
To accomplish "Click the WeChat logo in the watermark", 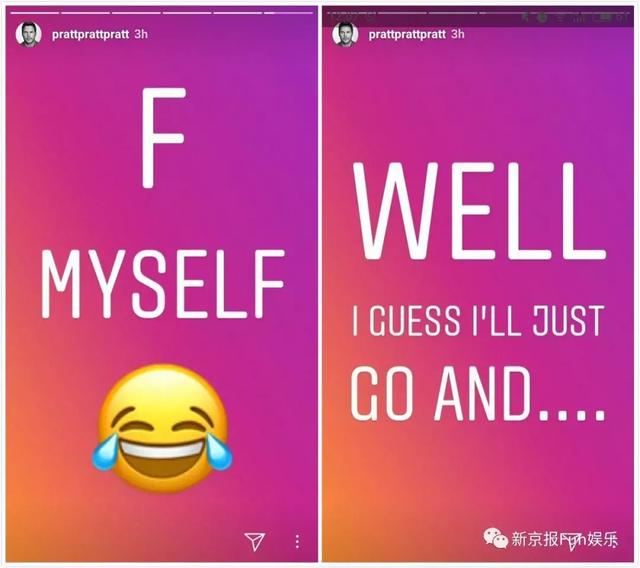I will [x=495, y=538].
